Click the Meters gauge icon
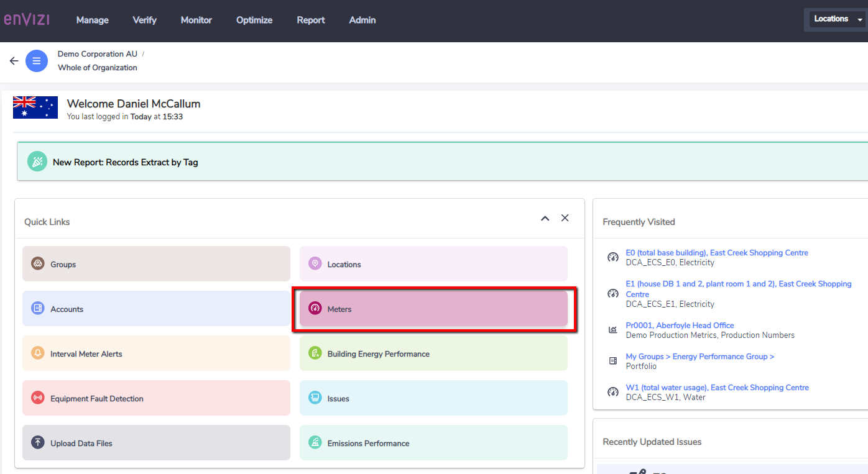868x474 pixels. [315, 309]
